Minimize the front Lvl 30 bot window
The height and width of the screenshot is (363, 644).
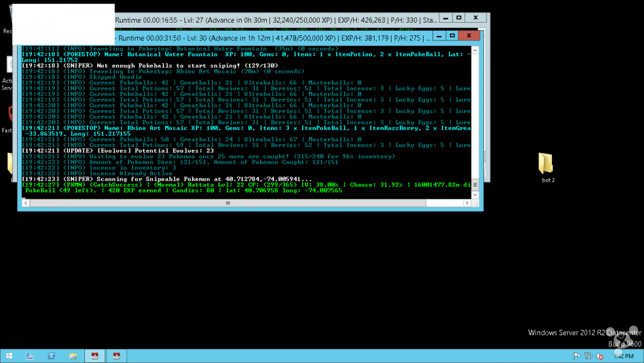pyautogui.click(x=439, y=36)
